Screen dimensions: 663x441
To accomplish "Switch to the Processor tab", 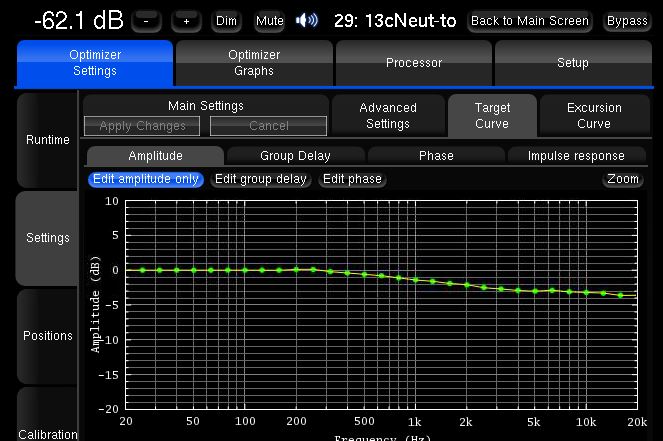I will click(414, 63).
